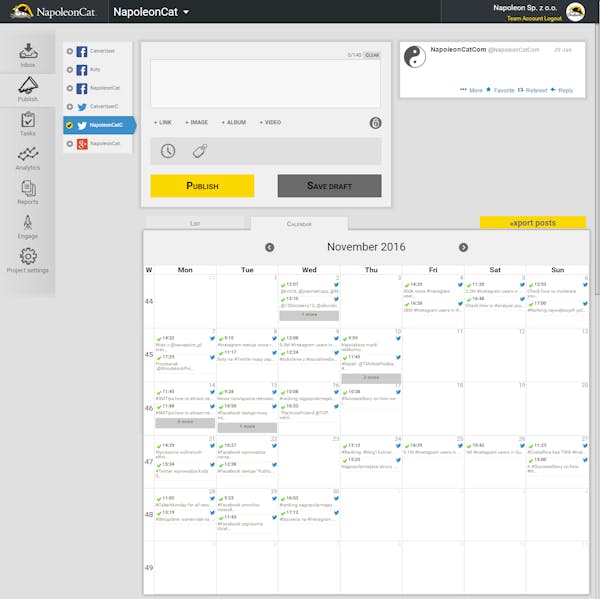
Task: Select the Koty Facebook account radio
Action: coord(70,70)
